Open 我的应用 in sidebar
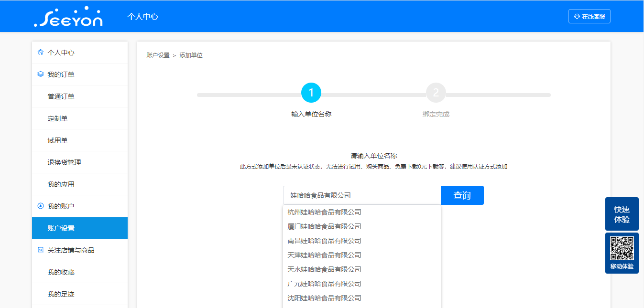The height and width of the screenshot is (308, 644). coord(80,184)
